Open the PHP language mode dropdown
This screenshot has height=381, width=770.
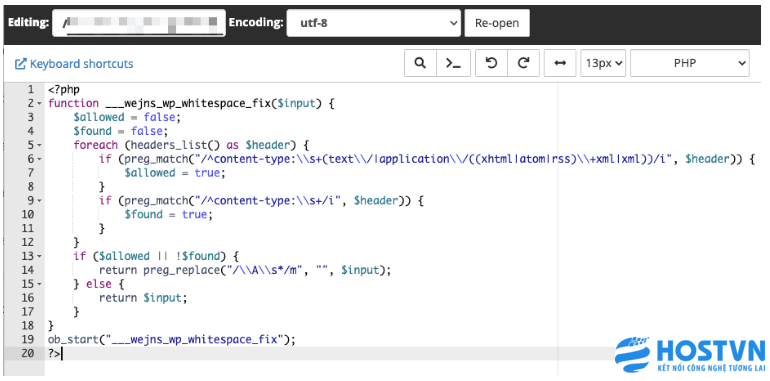pyautogui.click(x=689, y=63)
